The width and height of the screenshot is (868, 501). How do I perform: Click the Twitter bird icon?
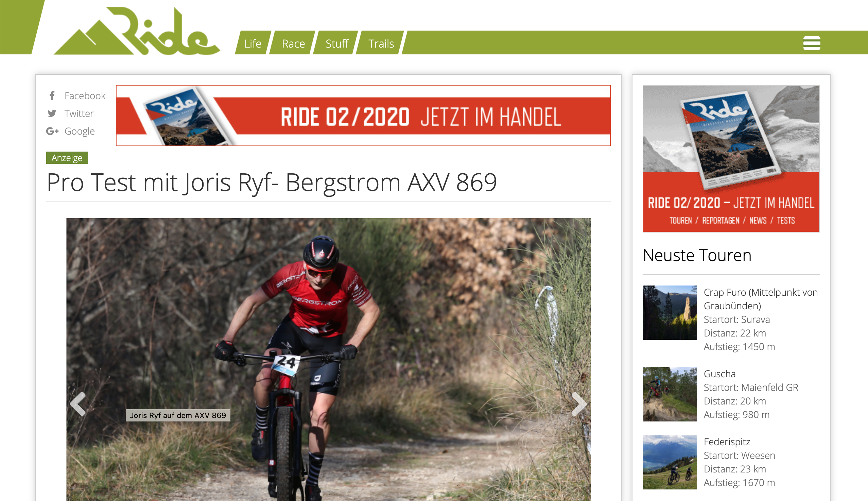[52, 113]
